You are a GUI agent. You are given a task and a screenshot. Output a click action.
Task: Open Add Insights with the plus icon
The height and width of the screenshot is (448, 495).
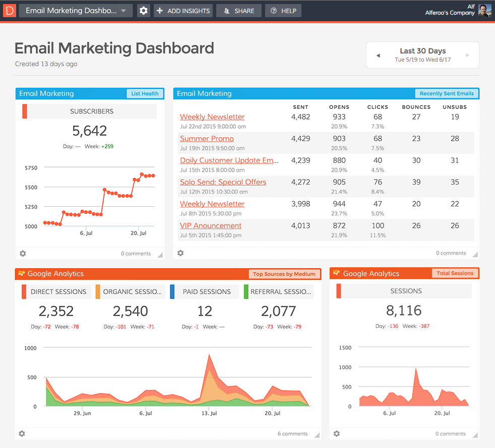(160, 10)
